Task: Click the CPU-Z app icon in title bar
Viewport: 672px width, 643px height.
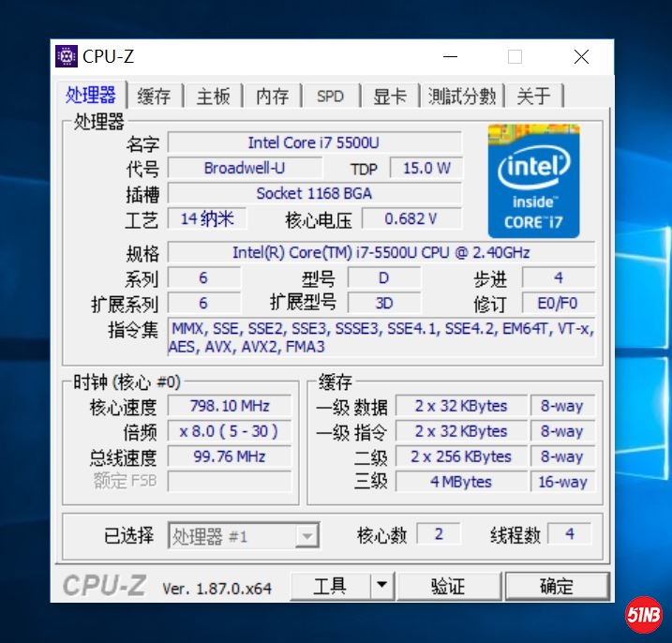Action: point(67,56)
